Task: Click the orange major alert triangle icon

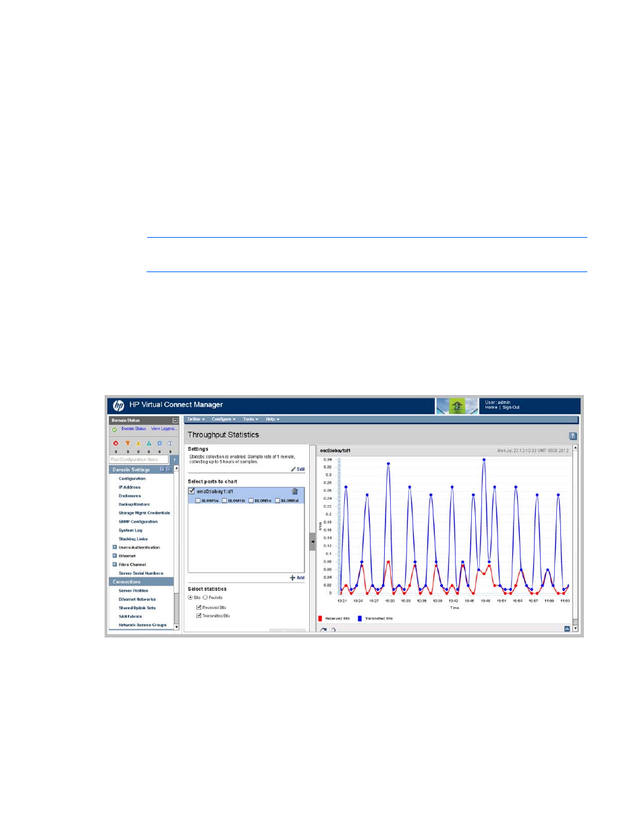Action: (127, 444)
